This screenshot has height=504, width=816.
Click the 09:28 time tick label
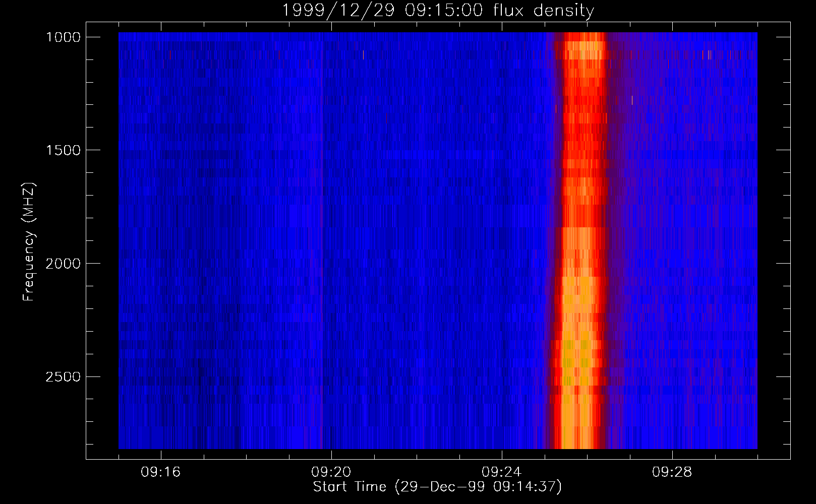pyautogui.click(x=672, y=472)
